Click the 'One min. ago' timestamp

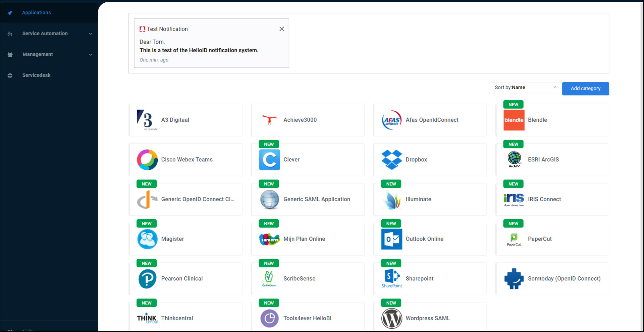pyautogui.click(x=154, y=60)
